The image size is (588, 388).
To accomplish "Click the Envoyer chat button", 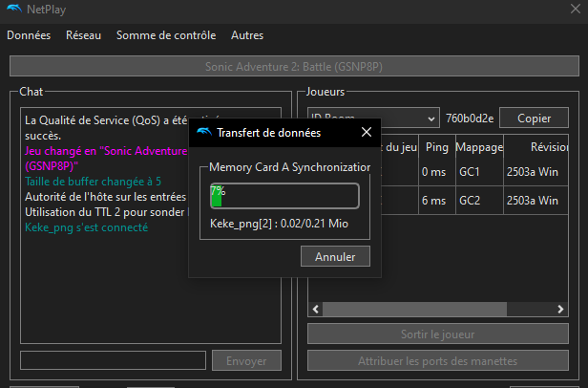I will (246, 361).
